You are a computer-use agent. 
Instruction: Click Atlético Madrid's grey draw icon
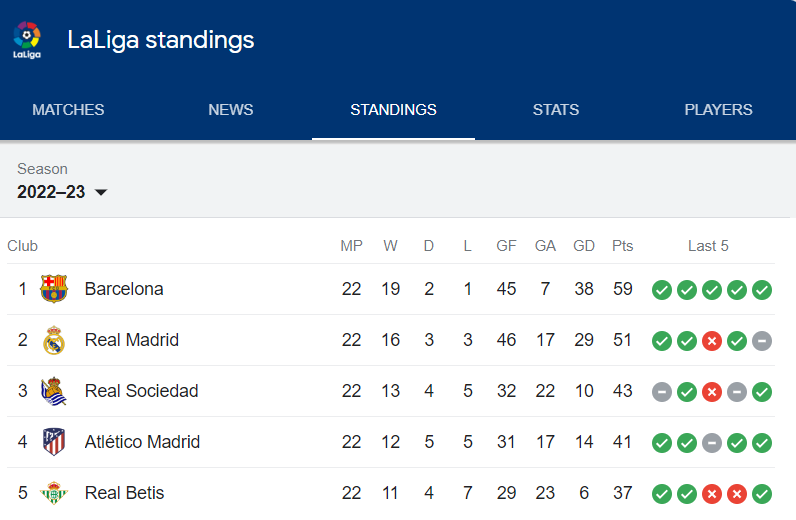[x=712, y=443]
